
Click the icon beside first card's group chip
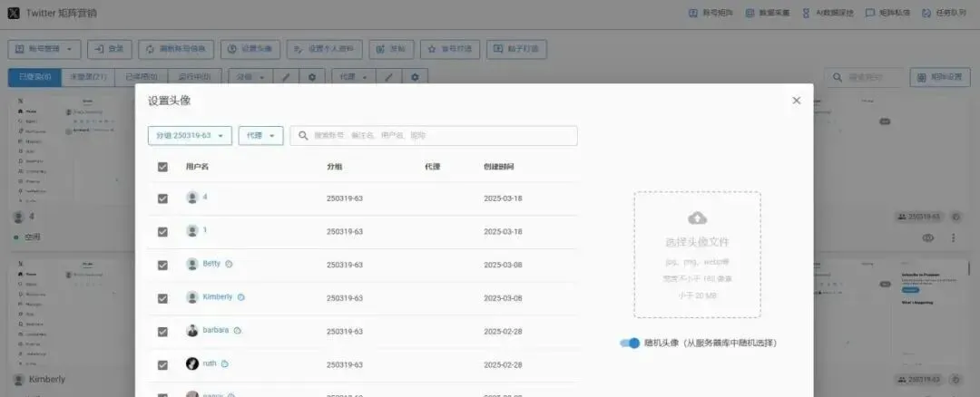955,217
